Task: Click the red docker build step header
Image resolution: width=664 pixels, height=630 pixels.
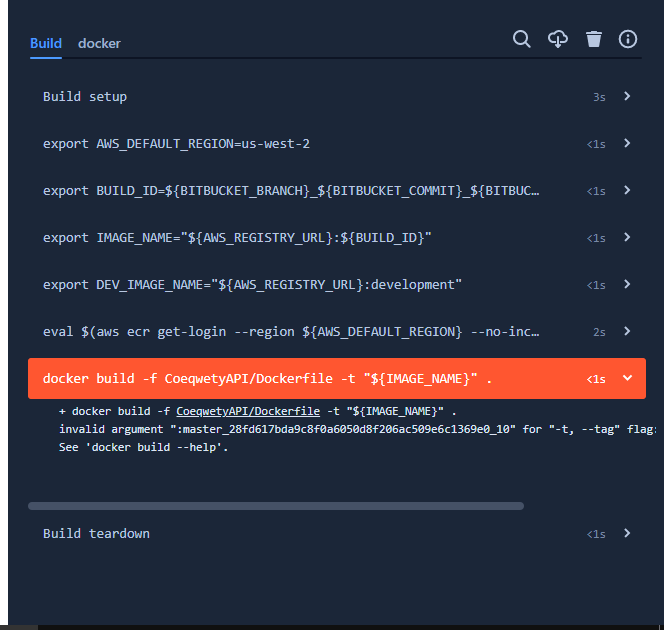Action: coord(337,379)
